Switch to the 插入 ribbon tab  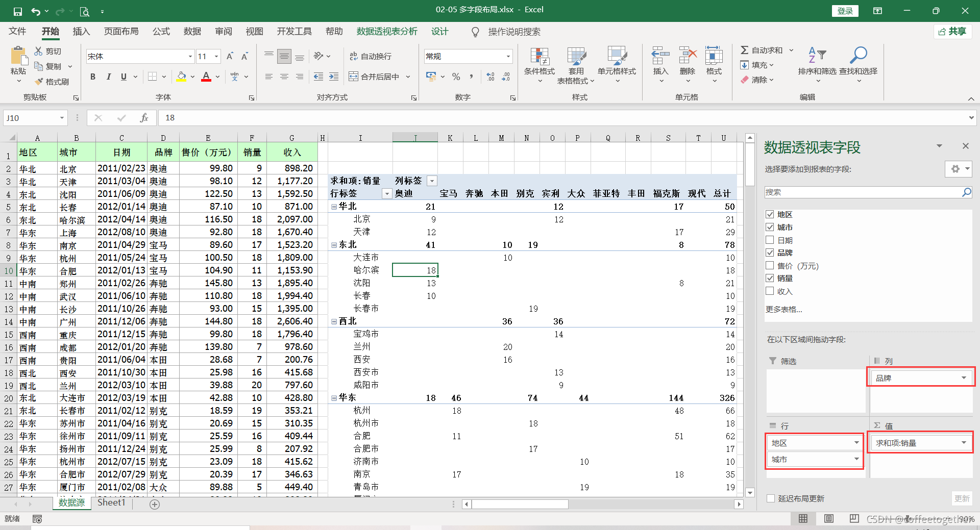(x=81, y=32)
